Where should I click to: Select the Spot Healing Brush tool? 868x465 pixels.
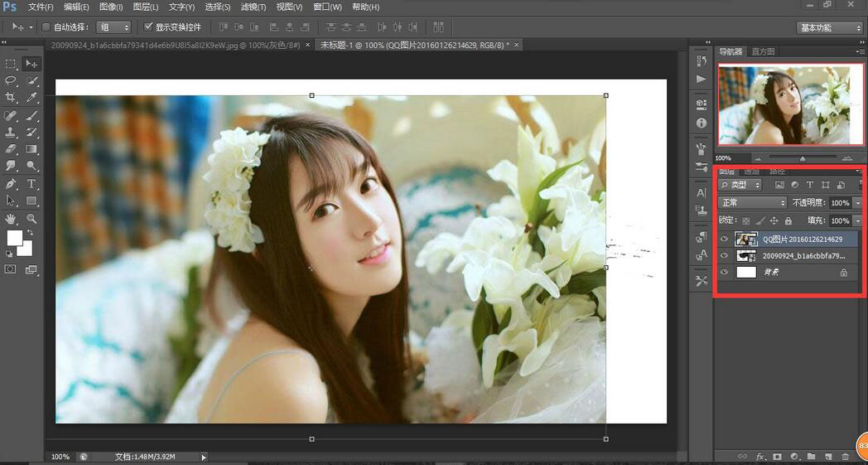pyautogui.click(x=11, y=115)
